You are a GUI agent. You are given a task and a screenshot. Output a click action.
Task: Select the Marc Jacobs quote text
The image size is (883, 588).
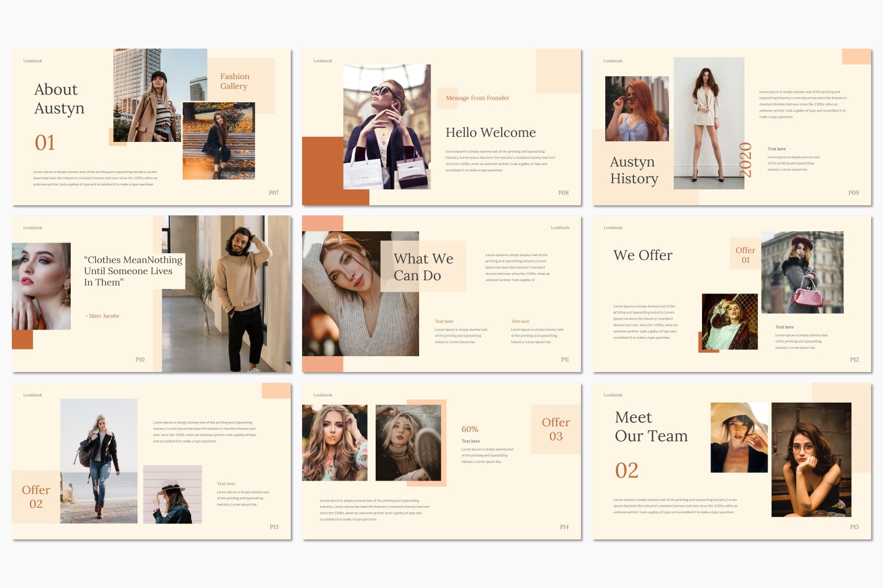[133, 271]
